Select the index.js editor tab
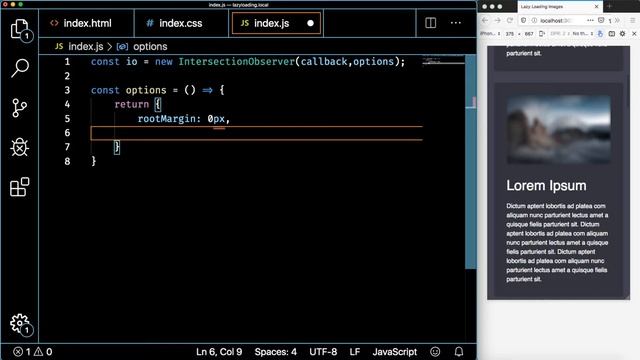This screenshot has height=360, width=640. click(276, 23)
